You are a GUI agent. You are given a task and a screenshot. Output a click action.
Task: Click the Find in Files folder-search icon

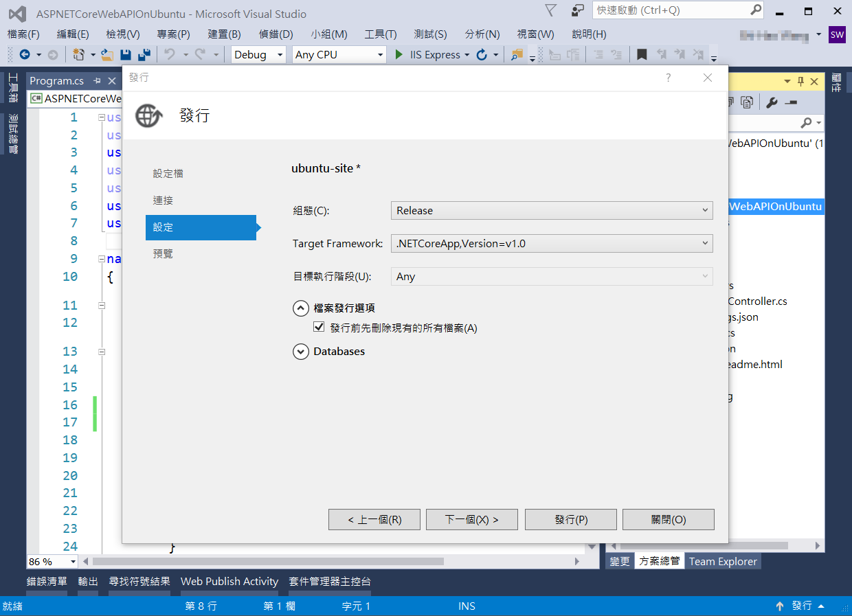coord(517,54)
